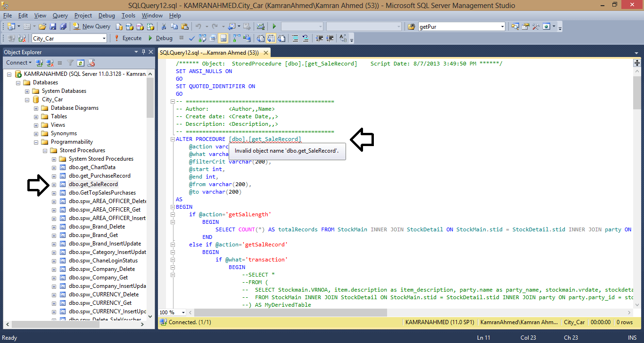Click the Open File folder icon
The image size is (644, 343).
42,26
